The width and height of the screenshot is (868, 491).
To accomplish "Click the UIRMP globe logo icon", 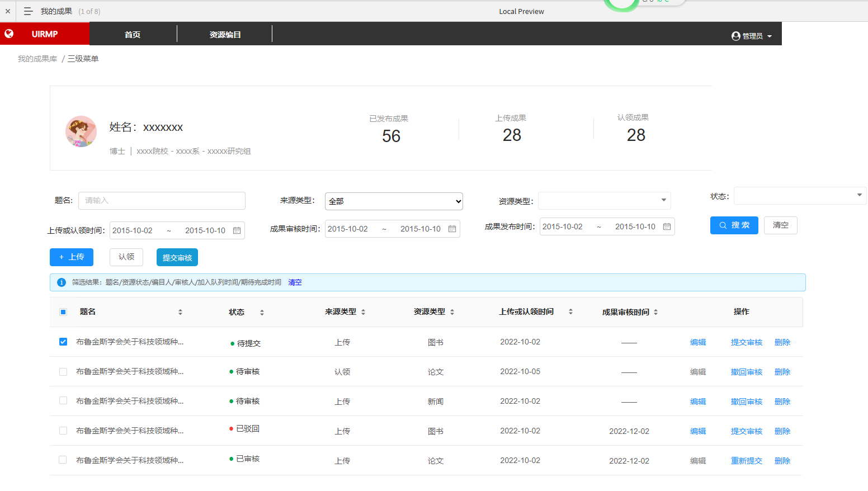I will click(x=9, y=34).
